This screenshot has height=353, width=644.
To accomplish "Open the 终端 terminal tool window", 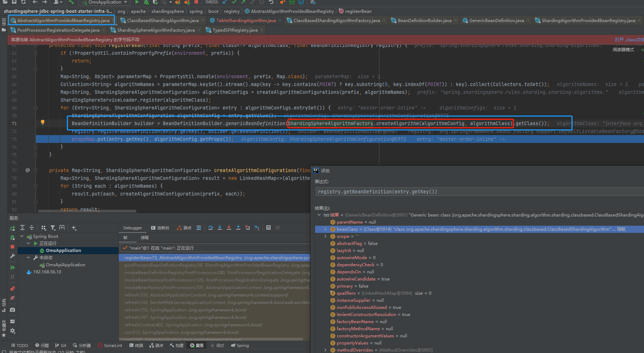I will [136, 345].
